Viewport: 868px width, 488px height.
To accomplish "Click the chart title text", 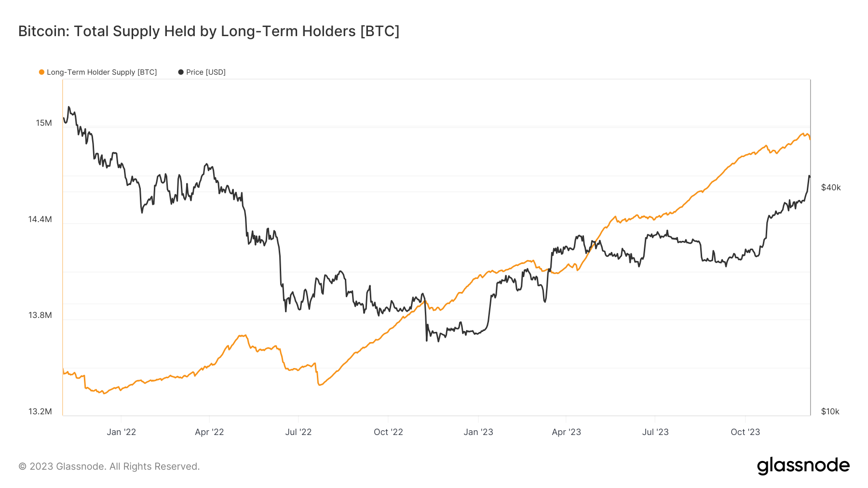I will click(209, 31).
